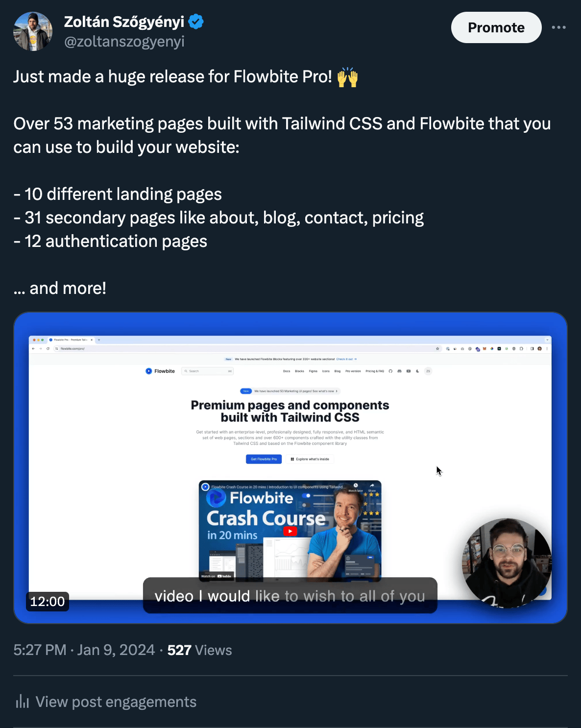Click the bar chart engagements icon
581x728 pixels.
22,702
